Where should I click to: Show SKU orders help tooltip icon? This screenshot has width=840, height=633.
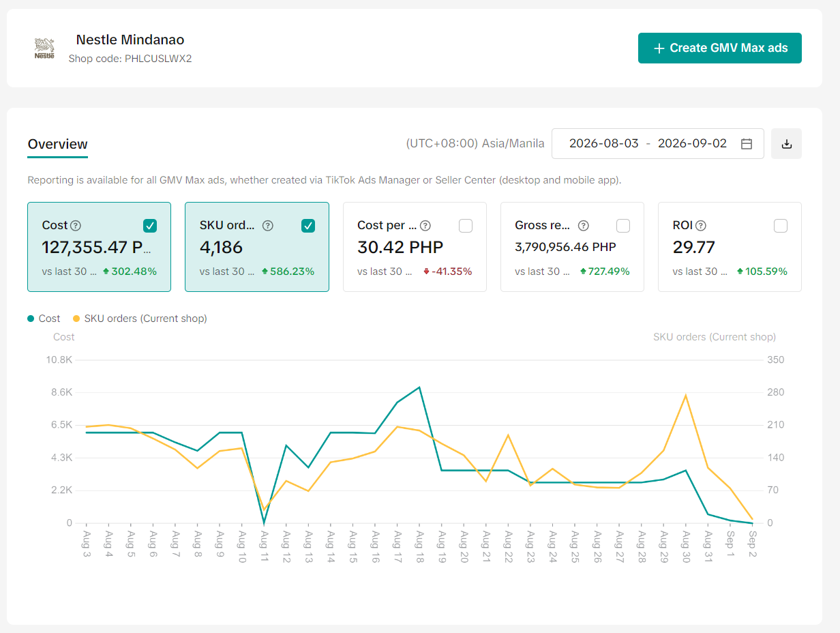tap(268, 225)
